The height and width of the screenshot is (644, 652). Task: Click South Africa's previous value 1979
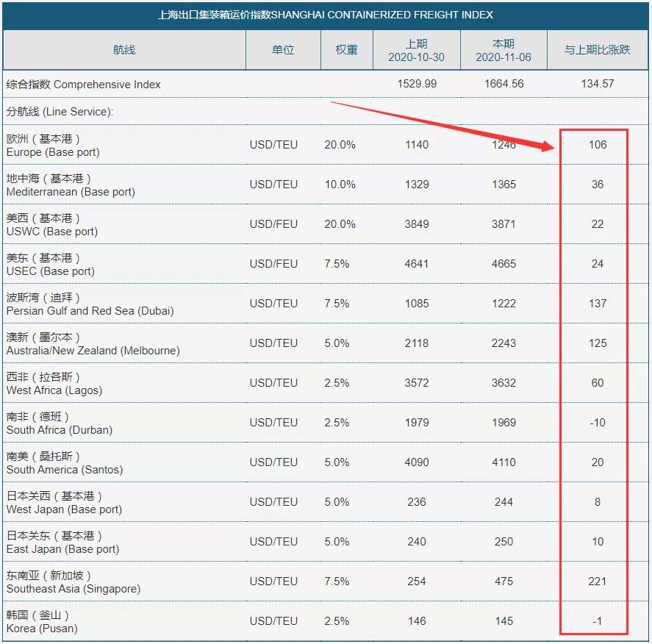[x=417, y=423]
